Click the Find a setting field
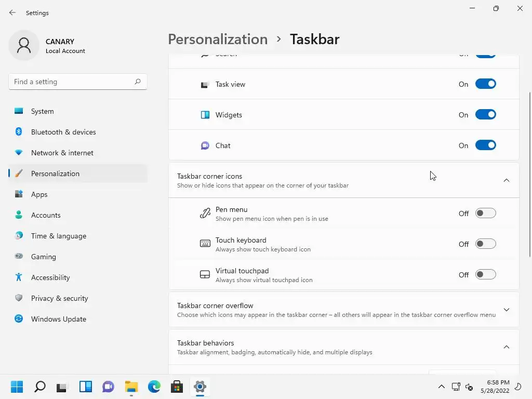The height and width of the screenshot is (399, 532). point(78,82)
